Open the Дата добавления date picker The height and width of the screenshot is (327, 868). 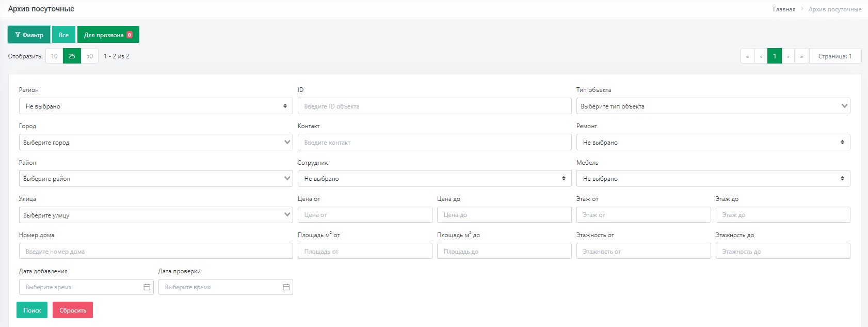(86, 287)
